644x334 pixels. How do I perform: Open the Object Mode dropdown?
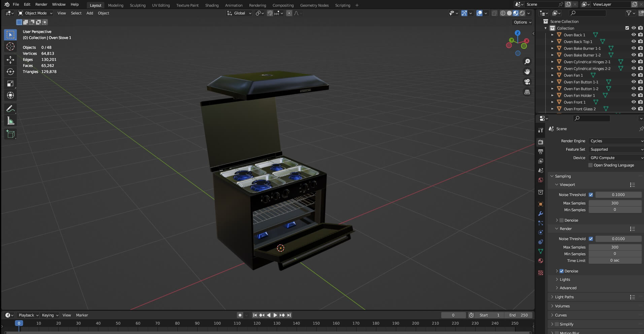click(35, 13)
